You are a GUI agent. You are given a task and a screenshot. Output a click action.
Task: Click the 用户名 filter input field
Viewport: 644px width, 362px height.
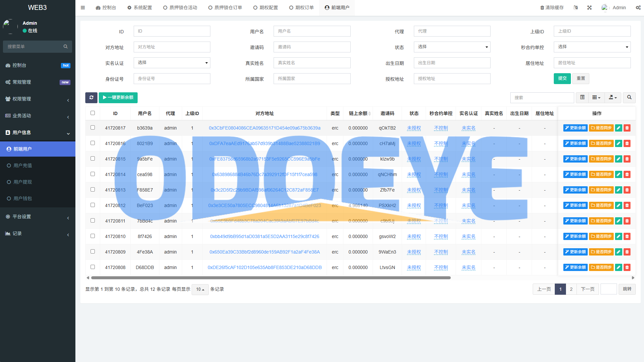[x=311, y=31]
